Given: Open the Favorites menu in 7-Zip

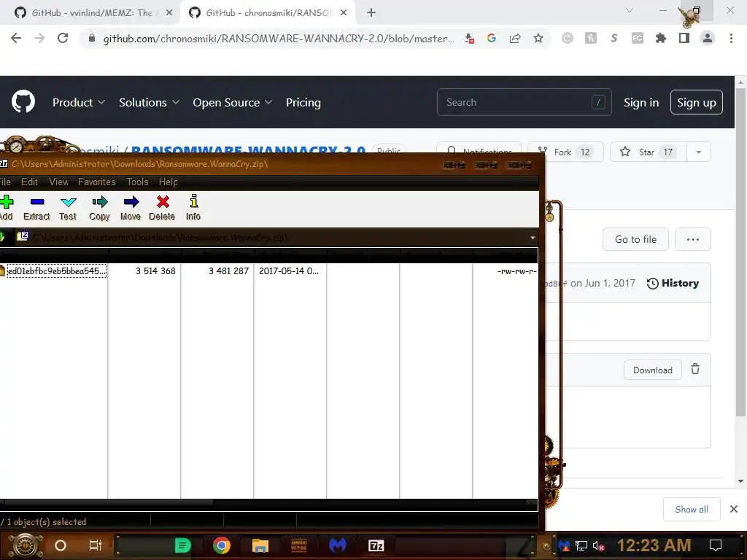Looking at the screenshot, I should 97,182.
